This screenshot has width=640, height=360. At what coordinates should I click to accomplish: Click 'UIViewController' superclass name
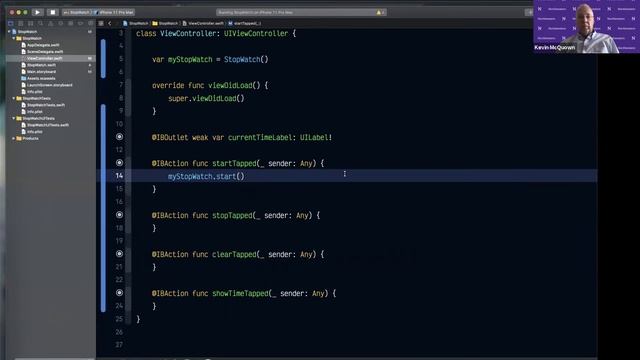coord(256,33)
